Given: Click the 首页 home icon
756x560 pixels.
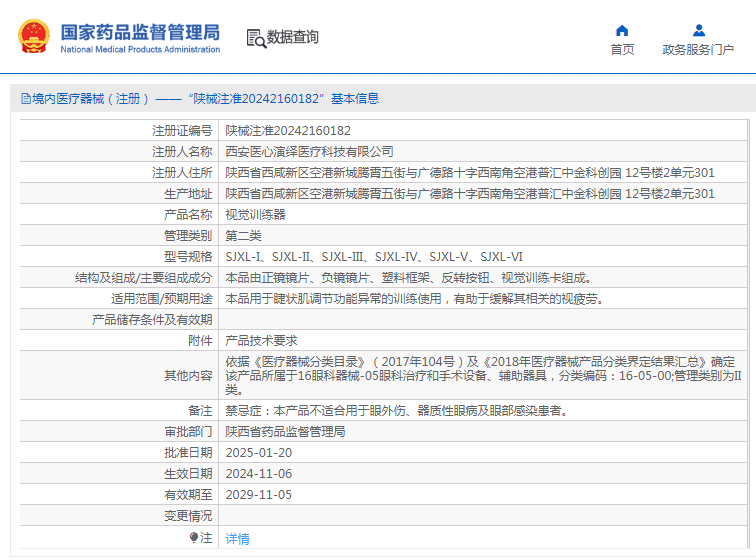Looking at the screenshot, I should click(622, 31).
